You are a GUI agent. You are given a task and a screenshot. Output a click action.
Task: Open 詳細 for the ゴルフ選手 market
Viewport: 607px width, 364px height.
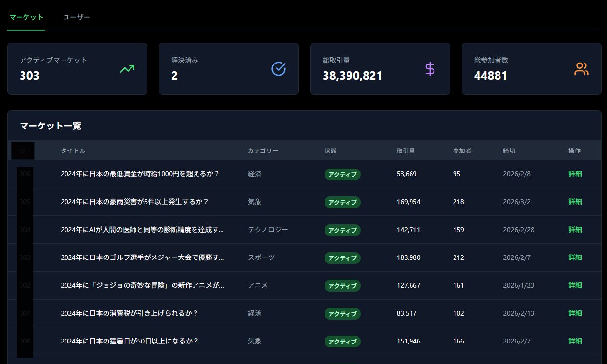575,257
